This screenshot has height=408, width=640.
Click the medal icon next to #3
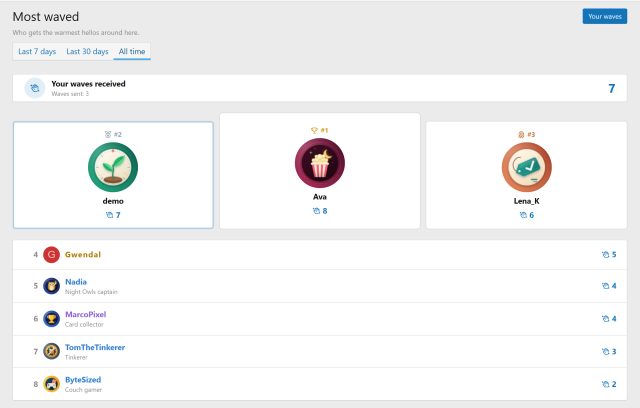[x=521, y=134]
